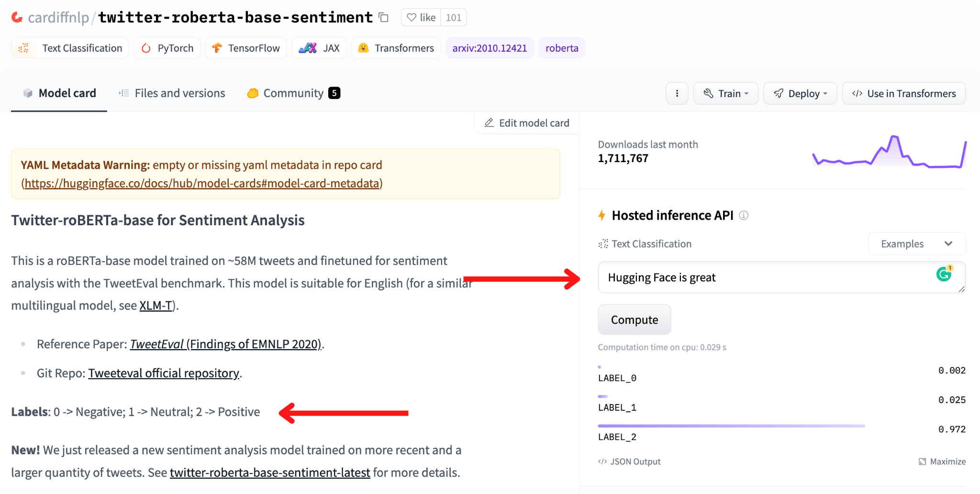980x494 pixels.
Task: Click the Community badge showing 5
Action: point(334,93)
